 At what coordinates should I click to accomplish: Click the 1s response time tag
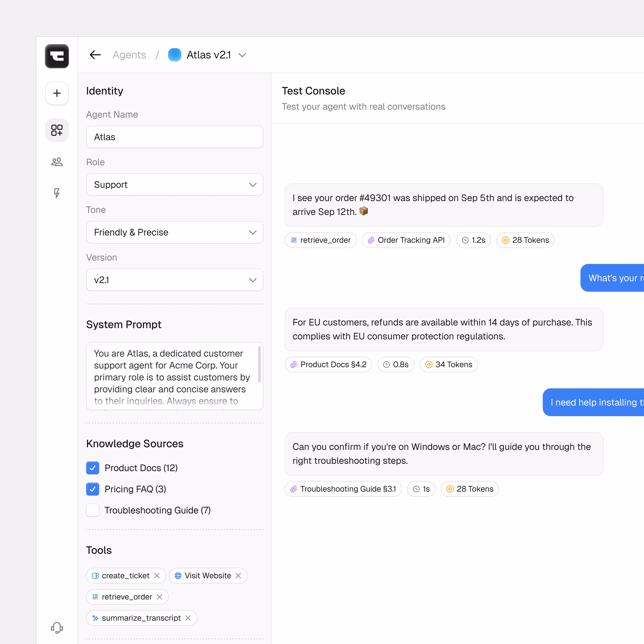(421, 489)
